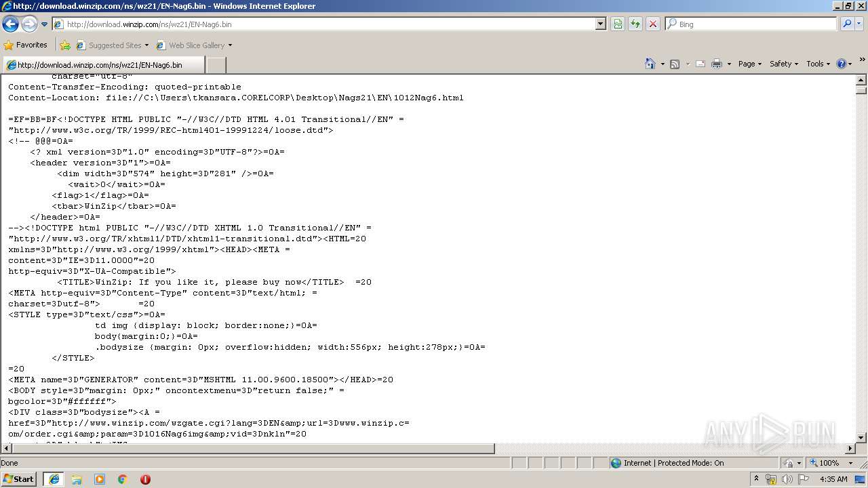Open Windows Explorer folder taskbar icon
This screenshot has width=868, height=488.
click(77, 479)
